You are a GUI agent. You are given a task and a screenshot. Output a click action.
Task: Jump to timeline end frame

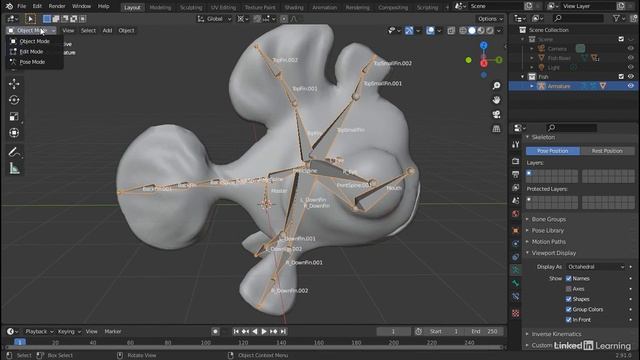point(283,331)
